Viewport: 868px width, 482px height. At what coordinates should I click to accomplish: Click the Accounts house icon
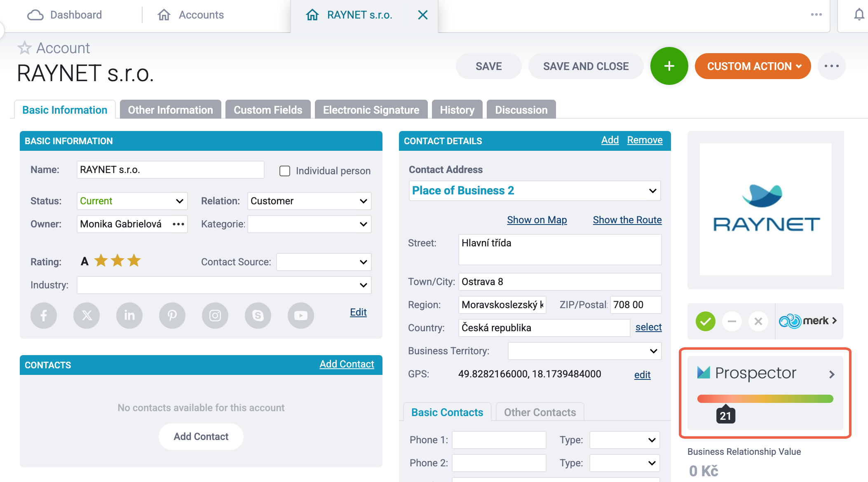coord(164,15)
